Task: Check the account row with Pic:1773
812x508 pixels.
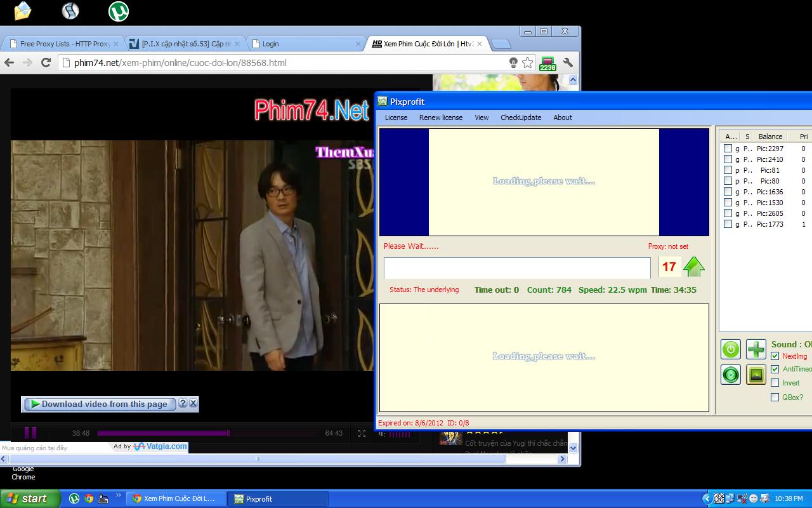Action: tap(728, 224)
